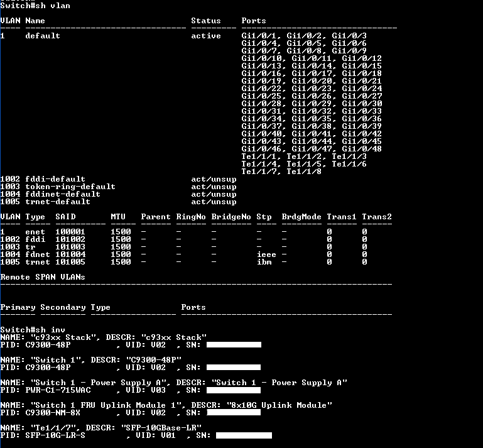This screenshot has width=483, height=448.
Task: Select 'enet' type for VLAN 1
Action: click(35, 232)
